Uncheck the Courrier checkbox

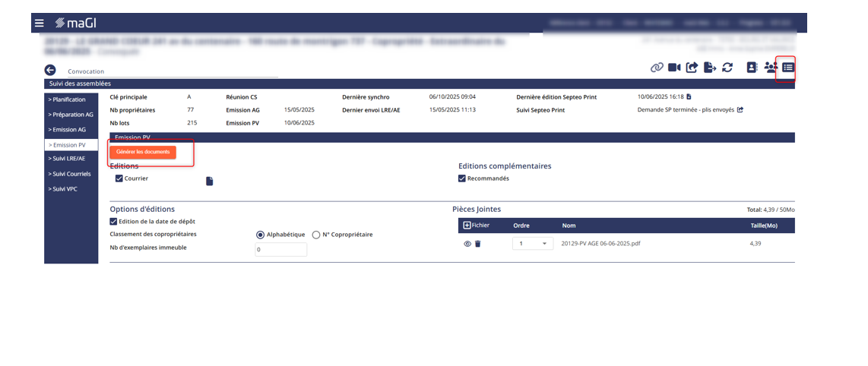119,178
